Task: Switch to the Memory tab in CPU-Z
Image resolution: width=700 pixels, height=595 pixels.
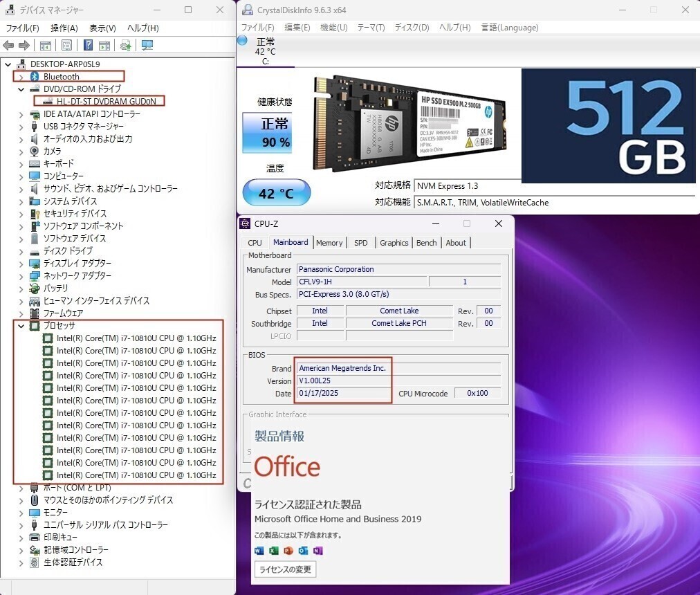Action: pyautogui.click(x=329, y=243)
